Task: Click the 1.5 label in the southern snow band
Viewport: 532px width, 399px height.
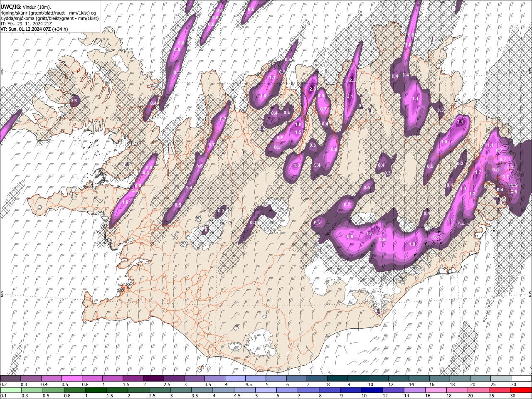Action: tap(369, 234)
